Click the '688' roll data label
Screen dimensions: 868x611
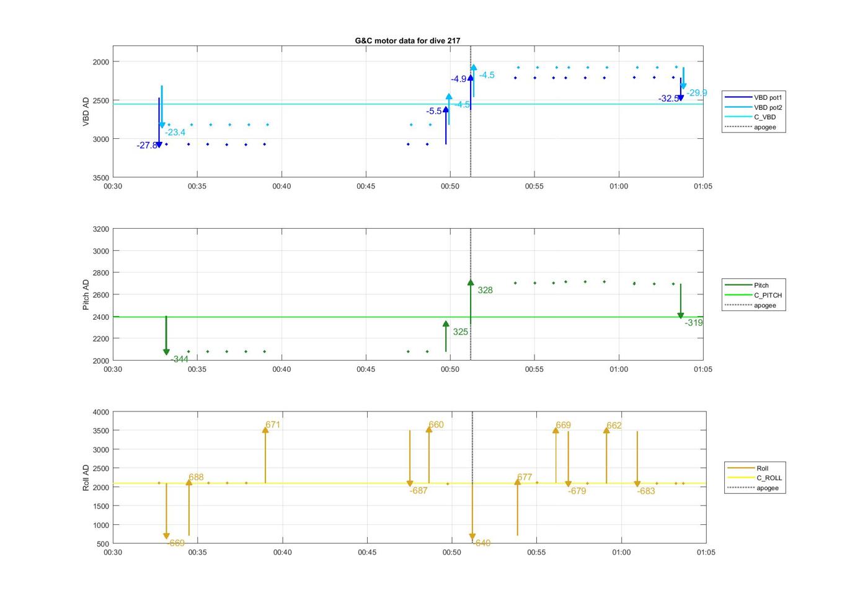click(x=196, y=477)
